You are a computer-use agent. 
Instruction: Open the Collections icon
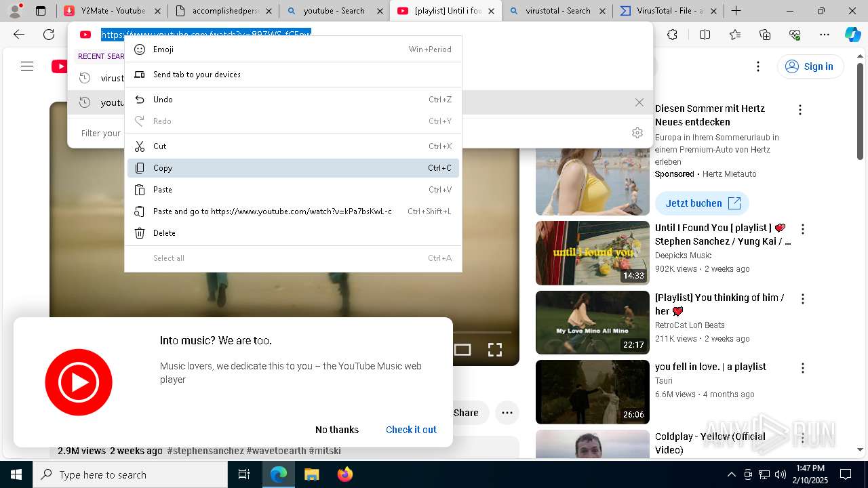765,35
